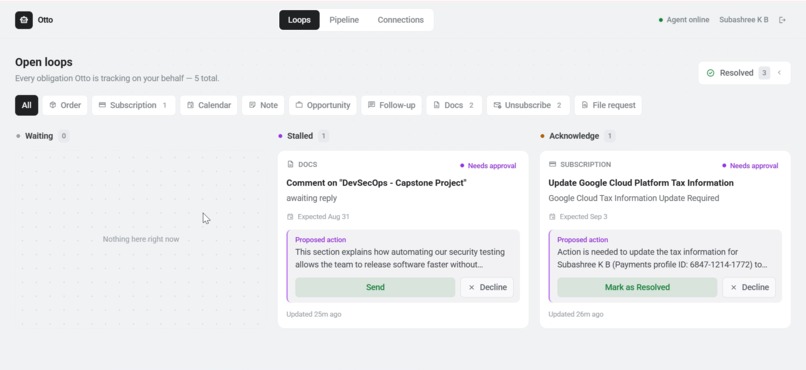Click the Waiting column header
Viewport: 806px width, 370px height.
tap(39, 136)
